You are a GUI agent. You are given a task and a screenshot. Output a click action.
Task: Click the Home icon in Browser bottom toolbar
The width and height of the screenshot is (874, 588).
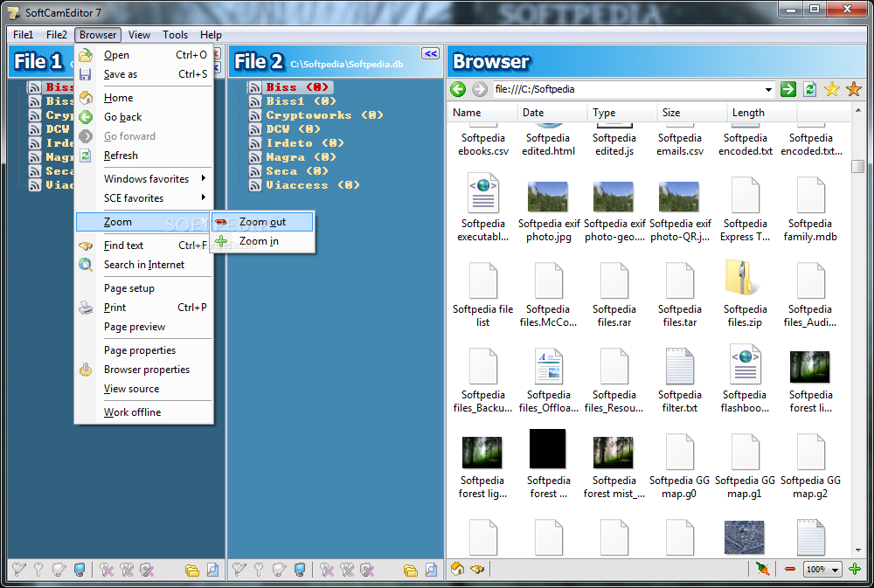(458, 569)
